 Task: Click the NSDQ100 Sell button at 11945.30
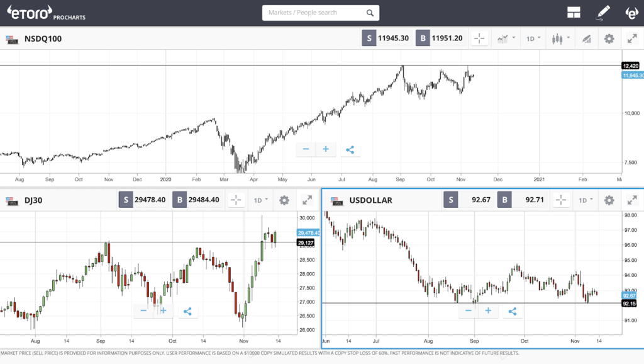(x=387, y=38)
